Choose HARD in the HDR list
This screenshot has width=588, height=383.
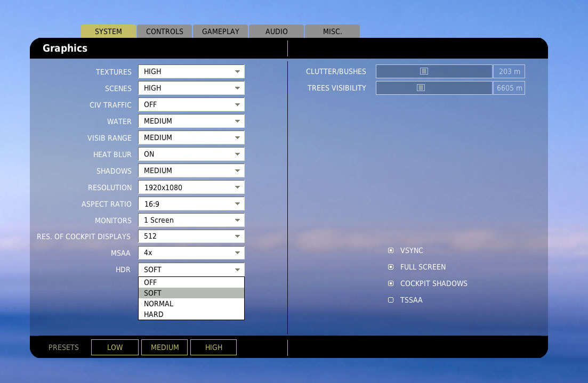click(x=191, y=314)
